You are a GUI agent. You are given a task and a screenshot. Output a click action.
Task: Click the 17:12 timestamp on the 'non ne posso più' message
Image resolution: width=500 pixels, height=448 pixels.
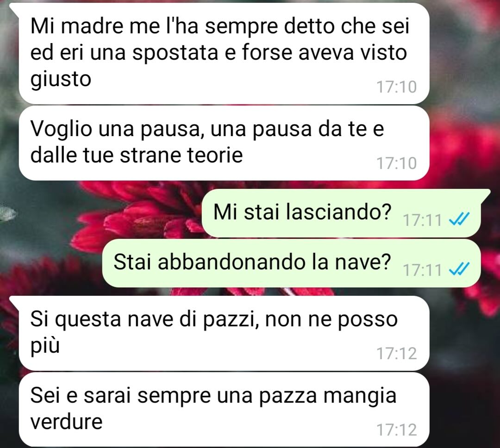(397, 353)
